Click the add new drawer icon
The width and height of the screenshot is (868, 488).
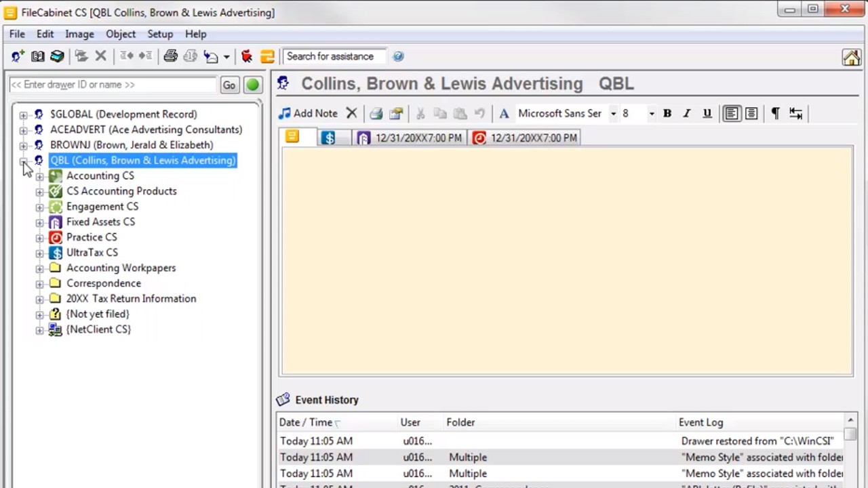(x=18, y=56)
